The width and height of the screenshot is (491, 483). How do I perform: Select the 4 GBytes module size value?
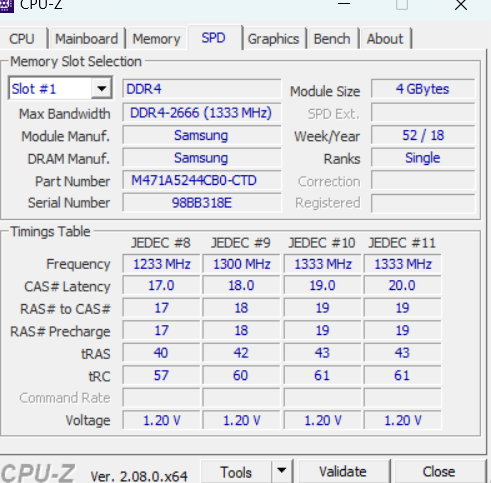(423, 89)
